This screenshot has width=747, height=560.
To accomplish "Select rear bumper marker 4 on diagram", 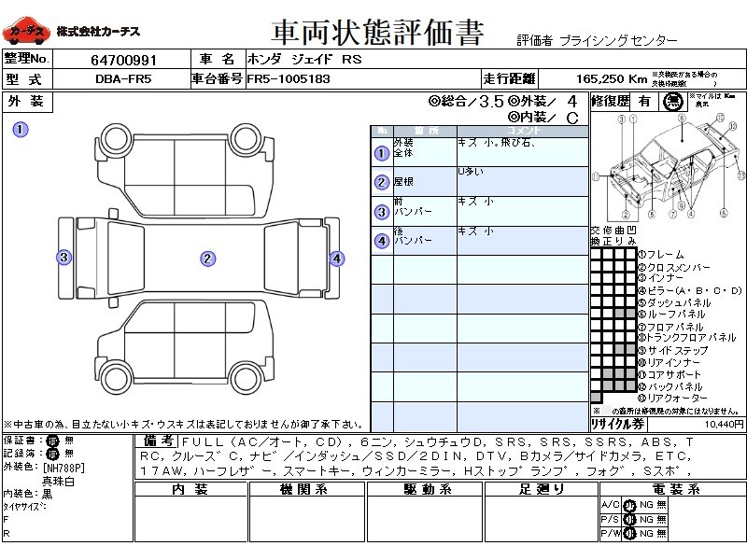I will (x=337, y=259).
